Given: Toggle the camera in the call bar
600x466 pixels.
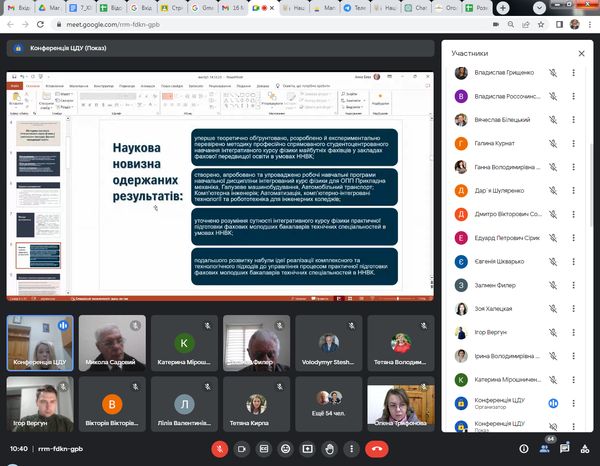Looking at the screenshot, I should coord(240,449).
